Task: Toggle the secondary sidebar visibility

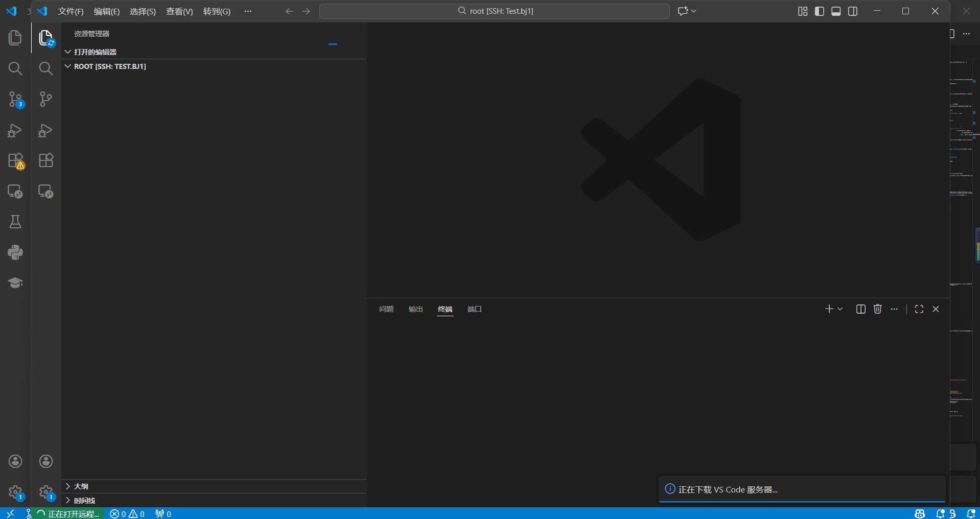Action: [x=853, y=11]
